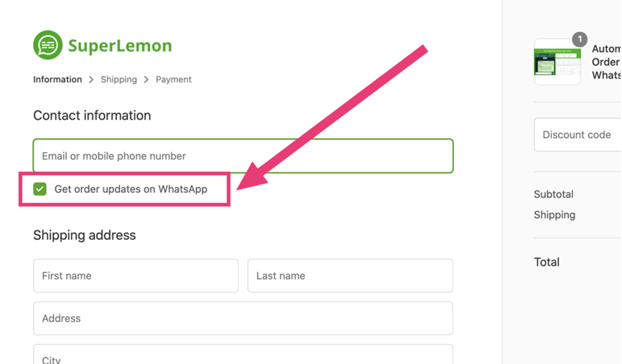The width and height of the screenshot is (622, 364).
Task: Focus the Email or mobile phone number field
Action: click(243, 156)
